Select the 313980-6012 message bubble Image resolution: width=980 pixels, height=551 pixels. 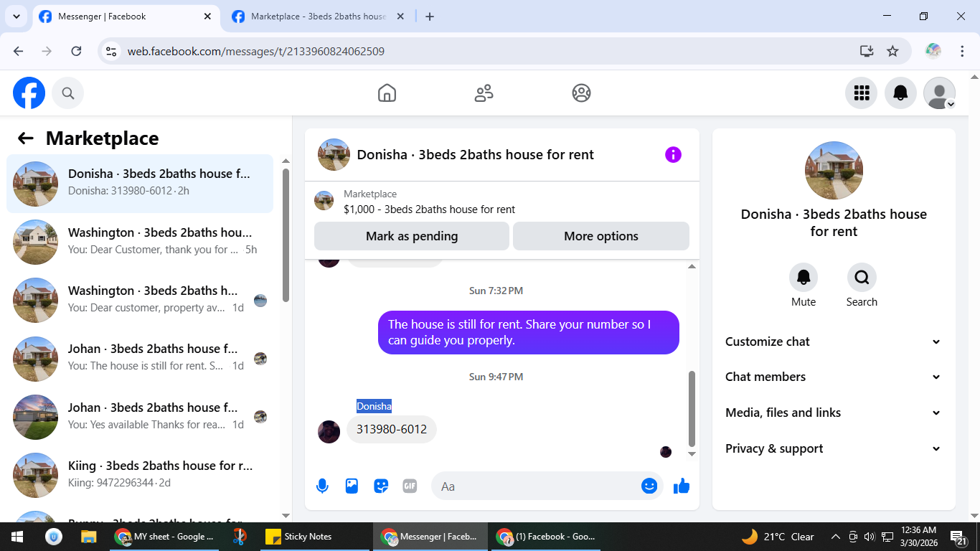pyautogui.click(x=392, y=429)
